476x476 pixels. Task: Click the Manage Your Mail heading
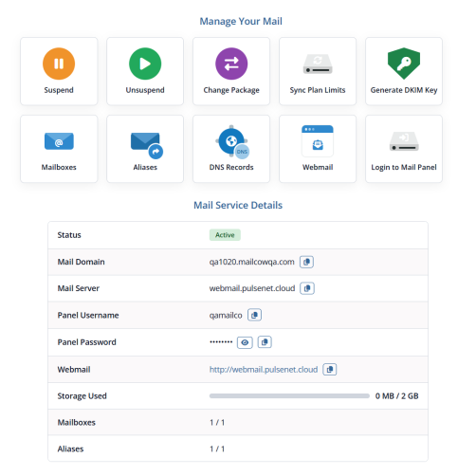(x=241, y=21)
